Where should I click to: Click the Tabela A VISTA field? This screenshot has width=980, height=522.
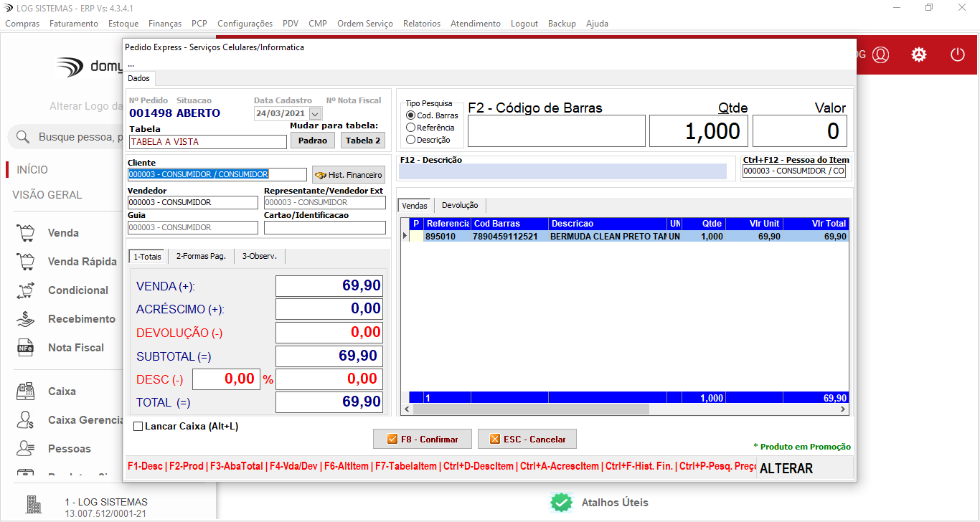[207, 142]
